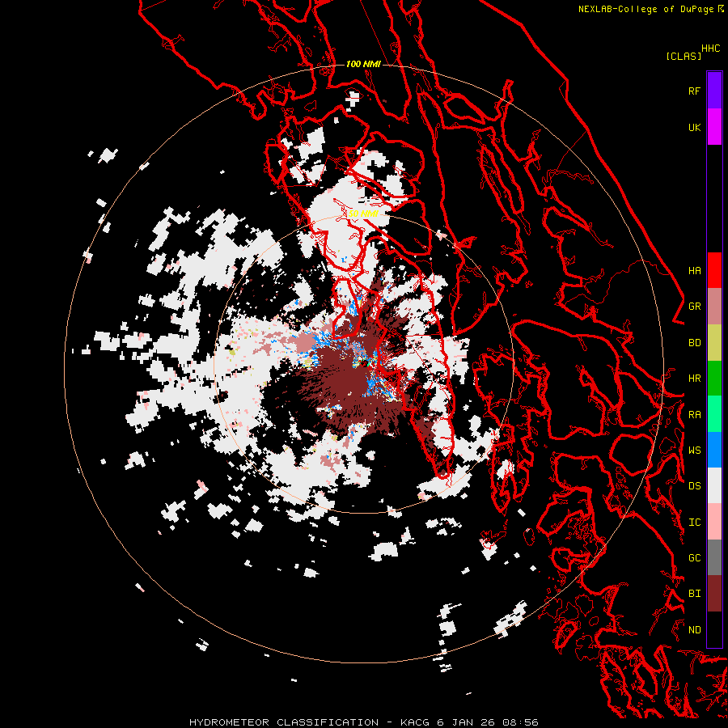Click the DS white legend swatch

(714, 485)
